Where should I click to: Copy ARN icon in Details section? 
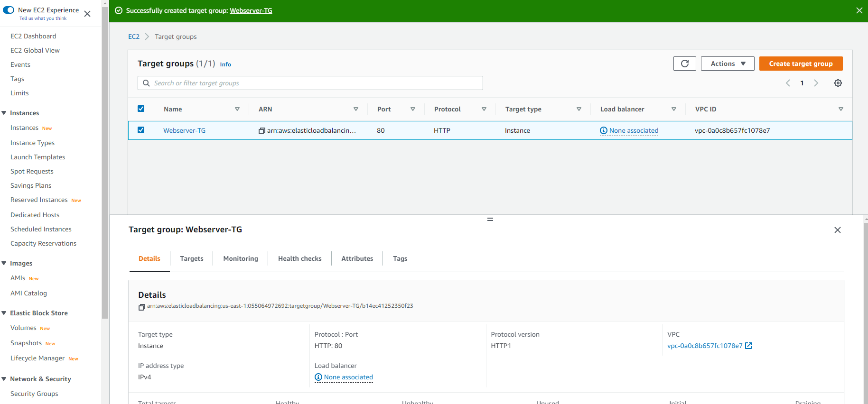(141, 307)
